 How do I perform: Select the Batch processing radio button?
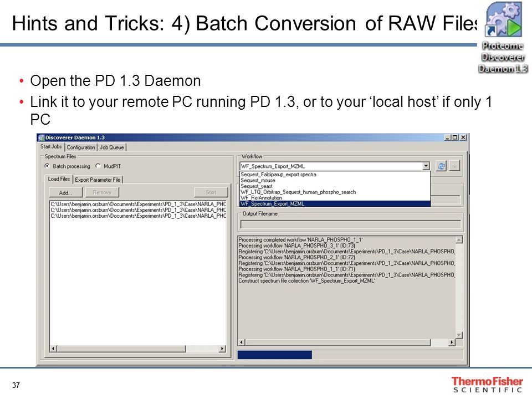(x=47, y=166)
